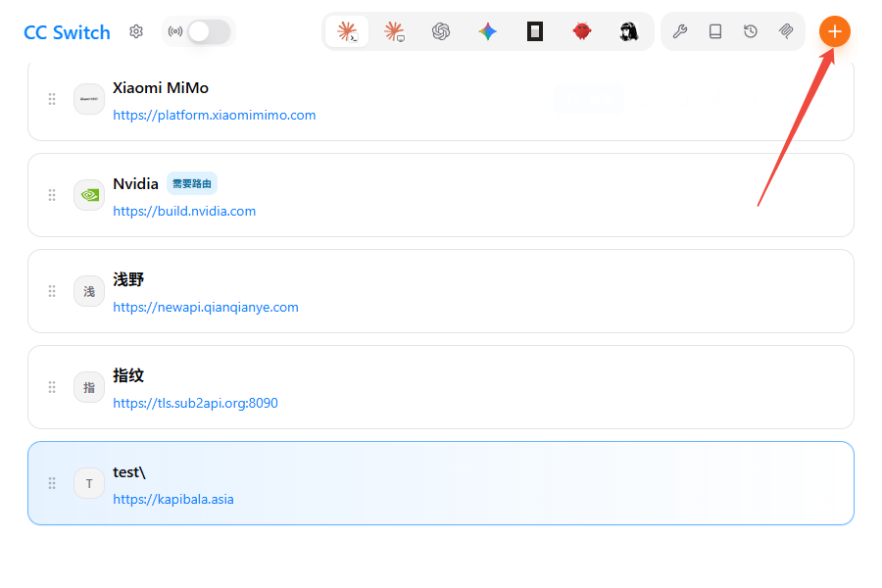Open the newapi.qianqianye.com link
The height and width of the screenshot is (588, 882).
click(206, 307)
